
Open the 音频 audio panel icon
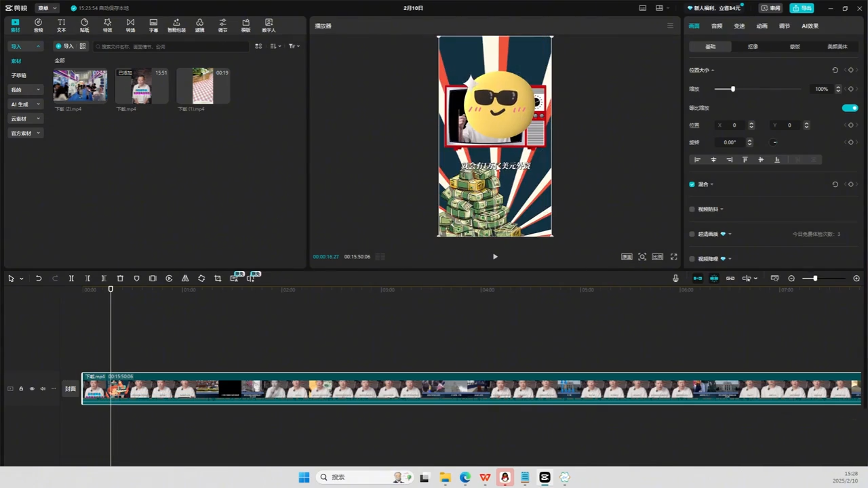pos(38,25)
